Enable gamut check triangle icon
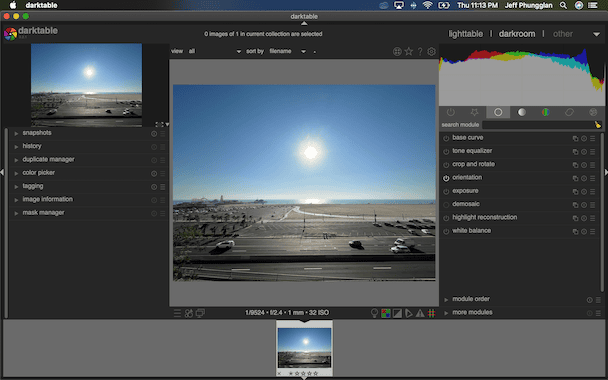Screen dimensions: 608x380 point(420,313)
